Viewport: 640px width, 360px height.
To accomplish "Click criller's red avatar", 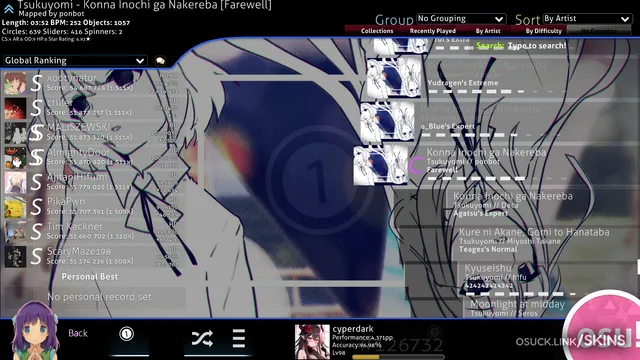I will pos(16,108).
